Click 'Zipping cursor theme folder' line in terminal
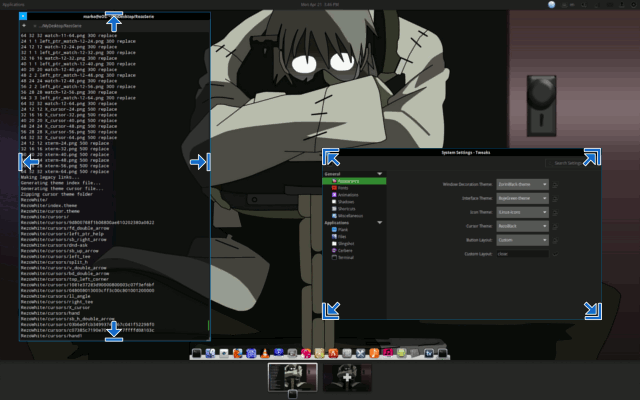This screenshot has height=400, width=640. [x=57, y=194]
